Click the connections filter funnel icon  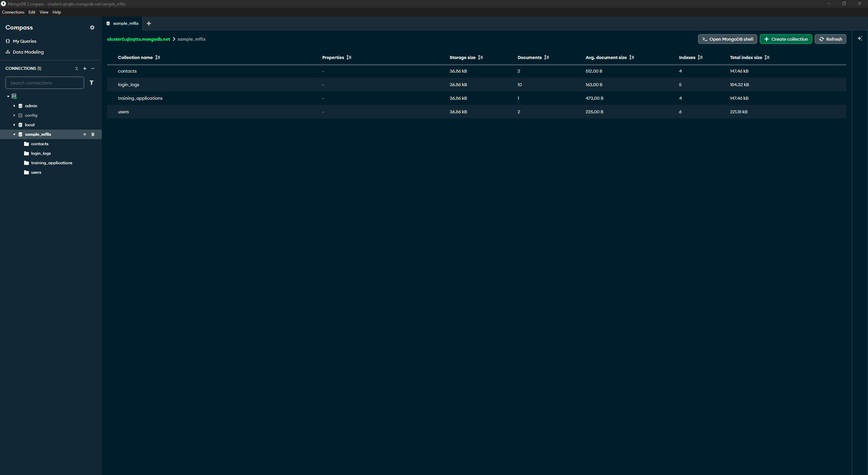[92, 83]
